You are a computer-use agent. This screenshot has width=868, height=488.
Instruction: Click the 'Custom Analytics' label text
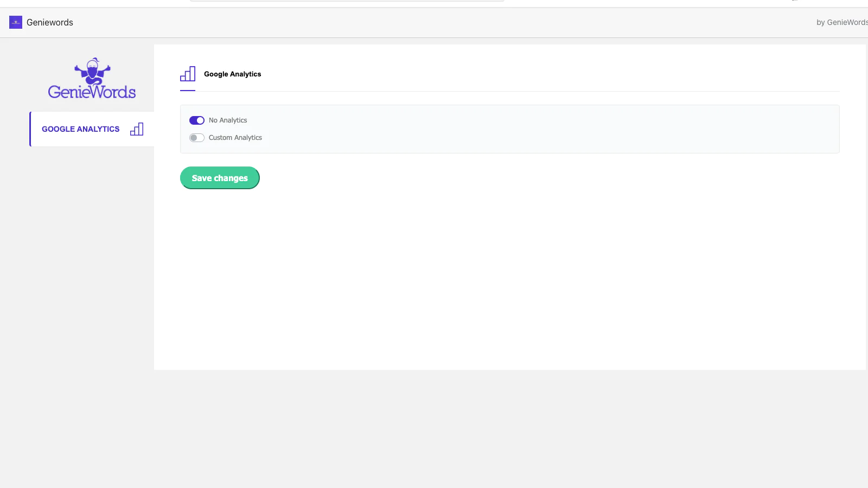(235, 138)
